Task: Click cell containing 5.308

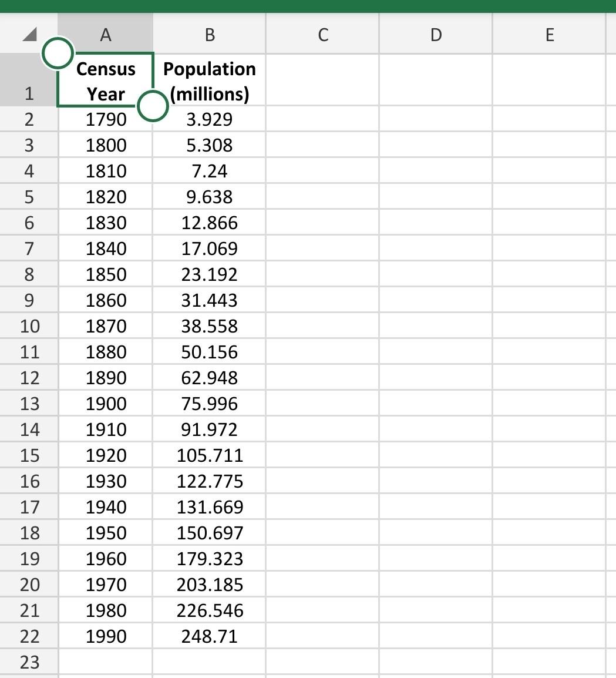Action: point(209,145)
